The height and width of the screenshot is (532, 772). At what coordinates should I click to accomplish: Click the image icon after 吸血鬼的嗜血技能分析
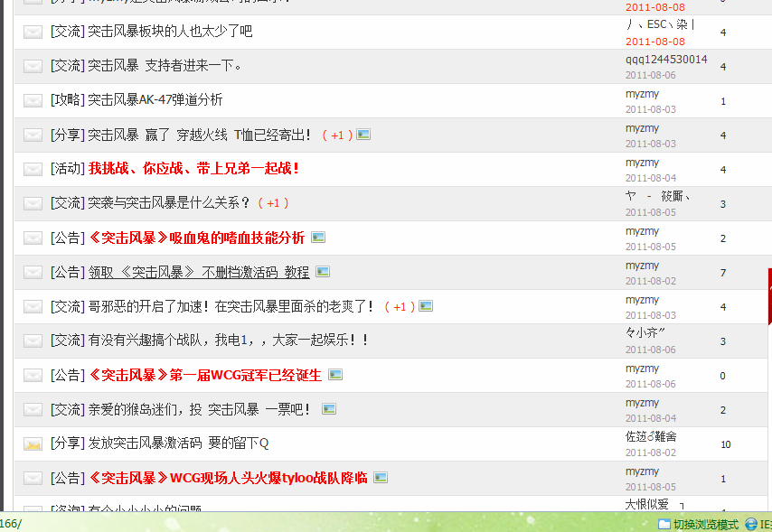(318, 238)
